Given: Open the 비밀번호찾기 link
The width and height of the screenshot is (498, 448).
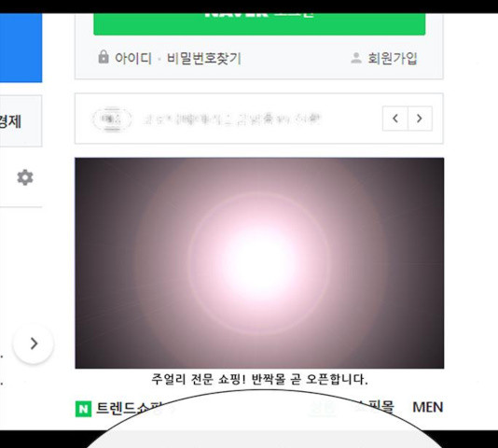Looking at the screenshot, I should (204, 58).
